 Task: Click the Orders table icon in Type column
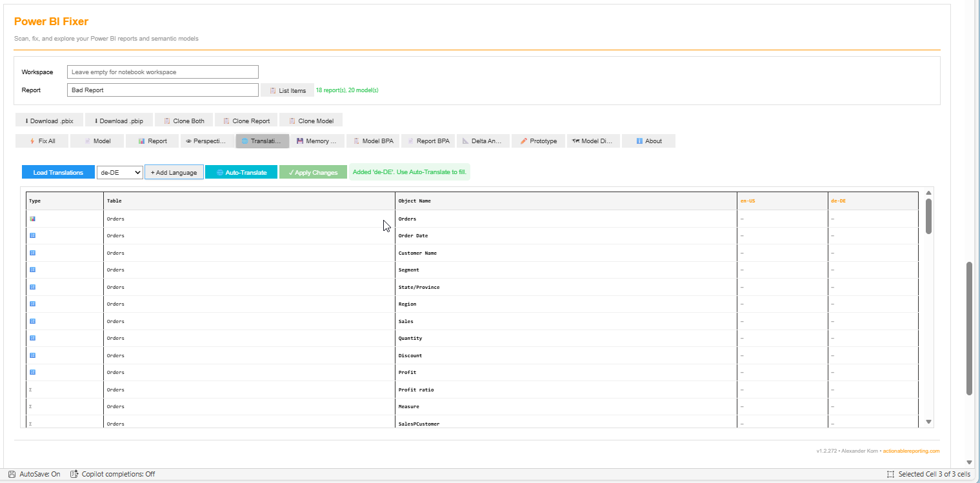(x=32, y=219)
